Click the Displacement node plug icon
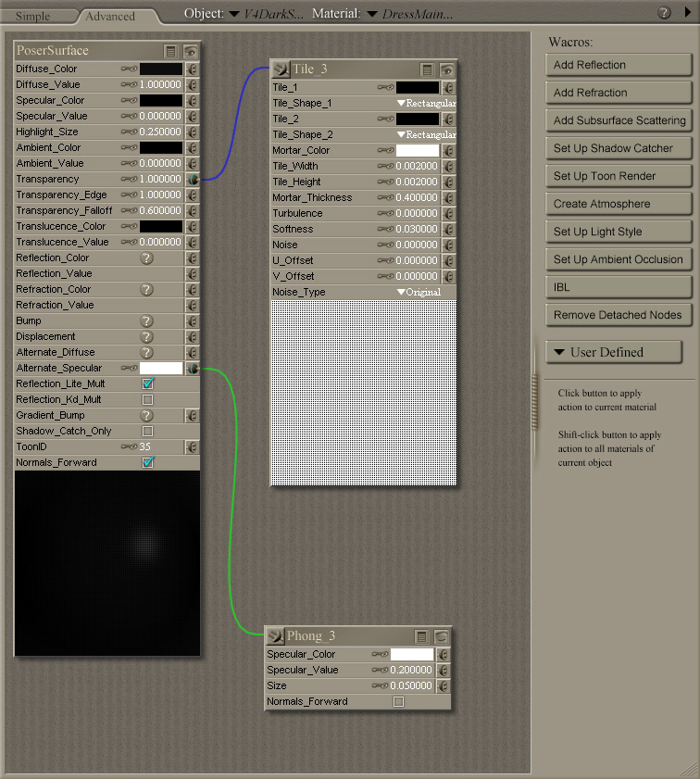Image resolution: width=700 pixels, height=779 pixels. (x=192, y=337)
